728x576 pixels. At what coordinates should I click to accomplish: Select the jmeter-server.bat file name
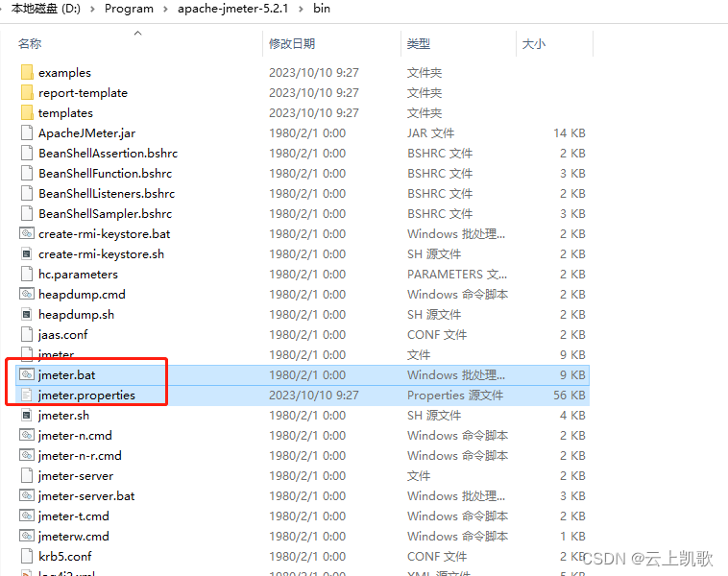point(86,496)
